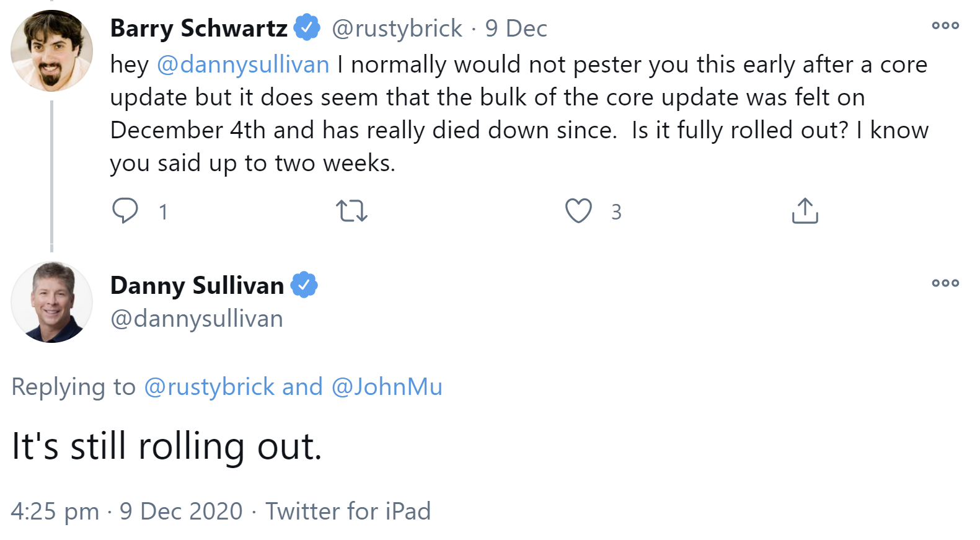Click the 9 Dec timestamp on Barry's tweet
980x540 pixels.
coord(516,27)
